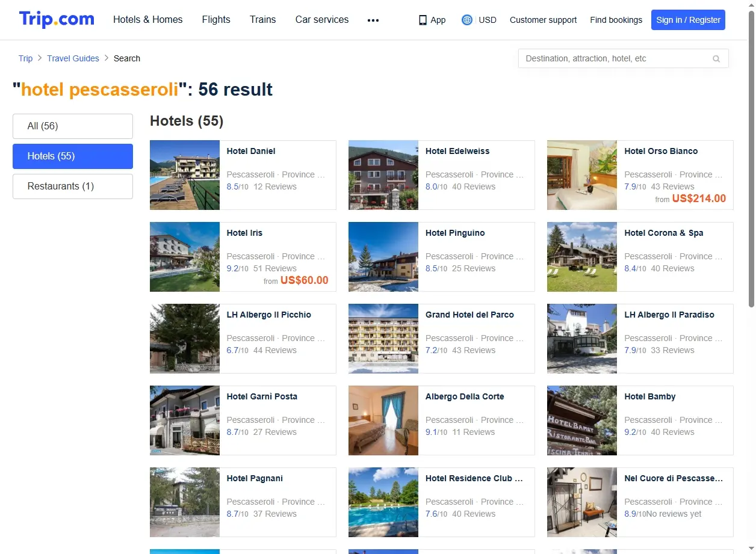Image resolution: width=756 pixels, height=554 pixels.
Task: Click the Hotel Edelweiss title
Action: coord(457,151)
